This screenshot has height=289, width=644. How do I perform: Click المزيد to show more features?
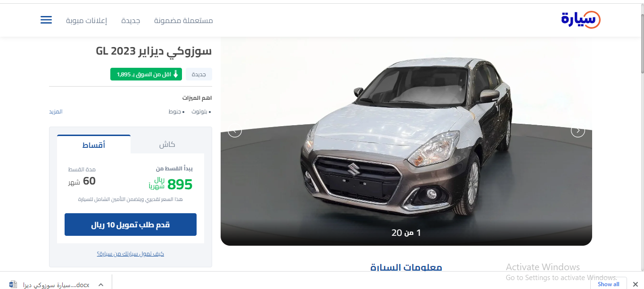point(56,112)
